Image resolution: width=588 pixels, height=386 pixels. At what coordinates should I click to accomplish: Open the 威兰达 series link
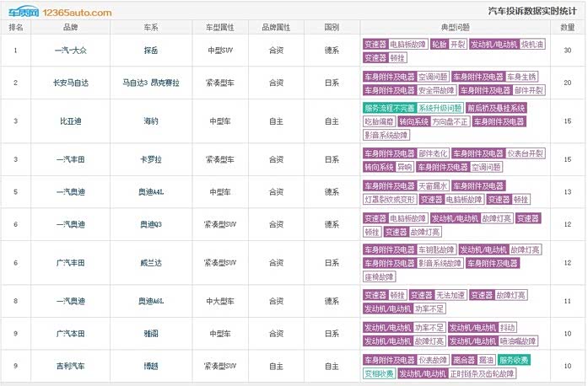152,263
